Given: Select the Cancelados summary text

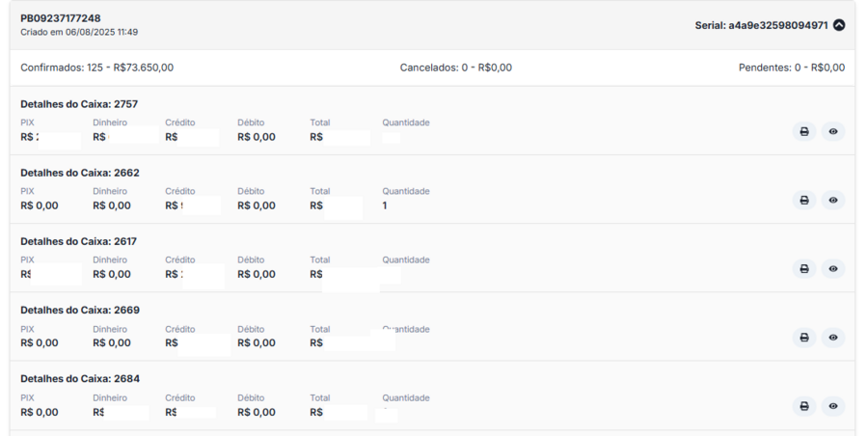Looking at the screenshot, I should (455, 68).
